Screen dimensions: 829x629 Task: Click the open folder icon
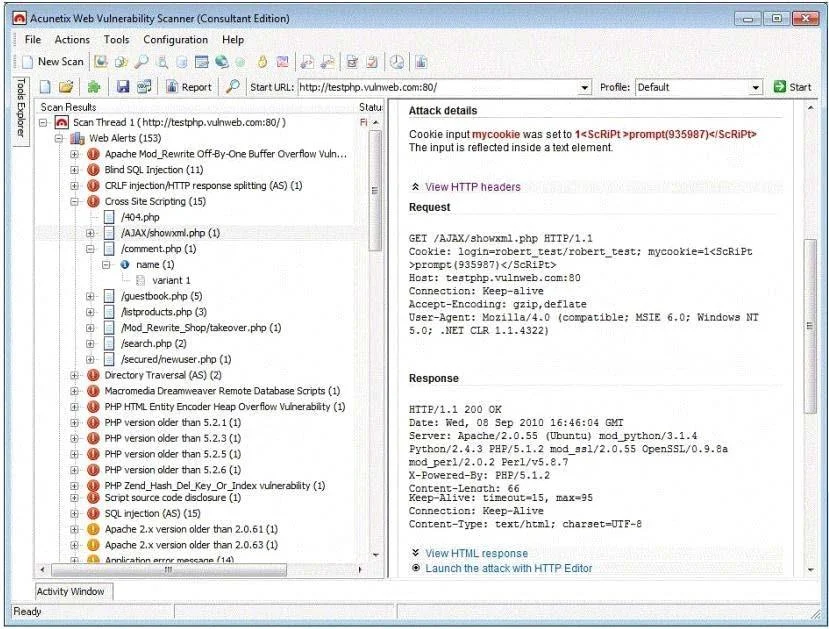(66, 87)
